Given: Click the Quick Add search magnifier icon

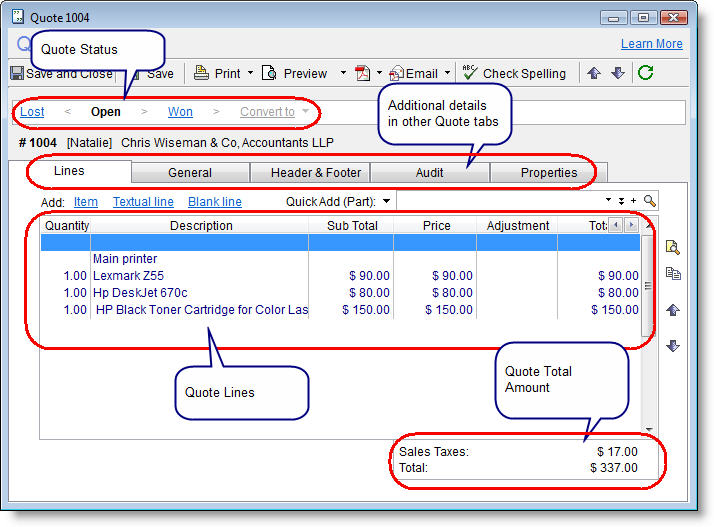Looking at the screenshot, I should (x=650, y=201).
